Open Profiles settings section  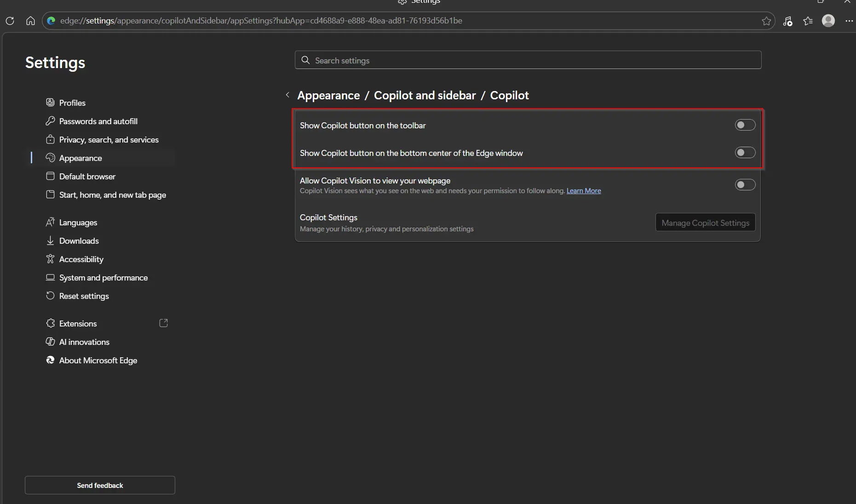click(72, 103)
